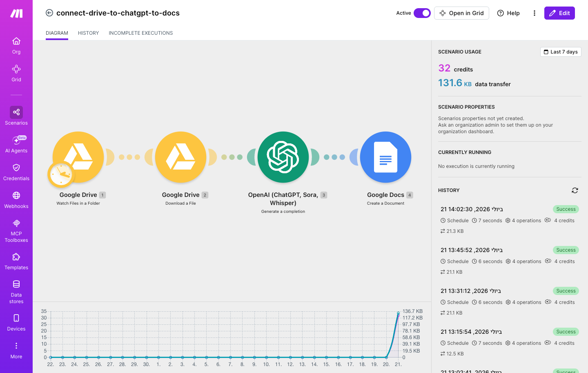Expand the More sidebar menu
Image resolution: width=588 pixels, height=373 pixels.
click(x=16, y=350)
